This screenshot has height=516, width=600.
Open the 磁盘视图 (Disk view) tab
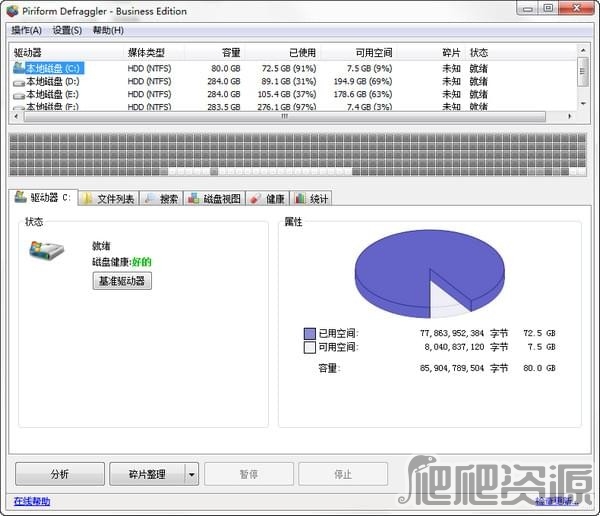pyautogui.click(x=214, y=198)
